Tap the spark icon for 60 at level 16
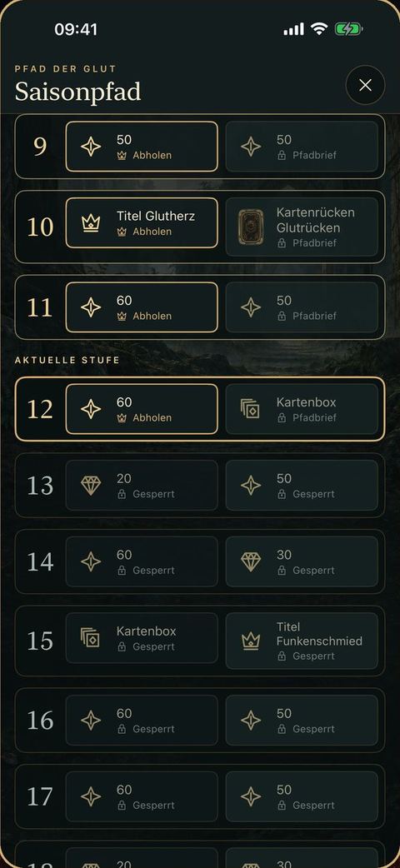This screenshot has width=400, height=868. [x=91, y=721]
